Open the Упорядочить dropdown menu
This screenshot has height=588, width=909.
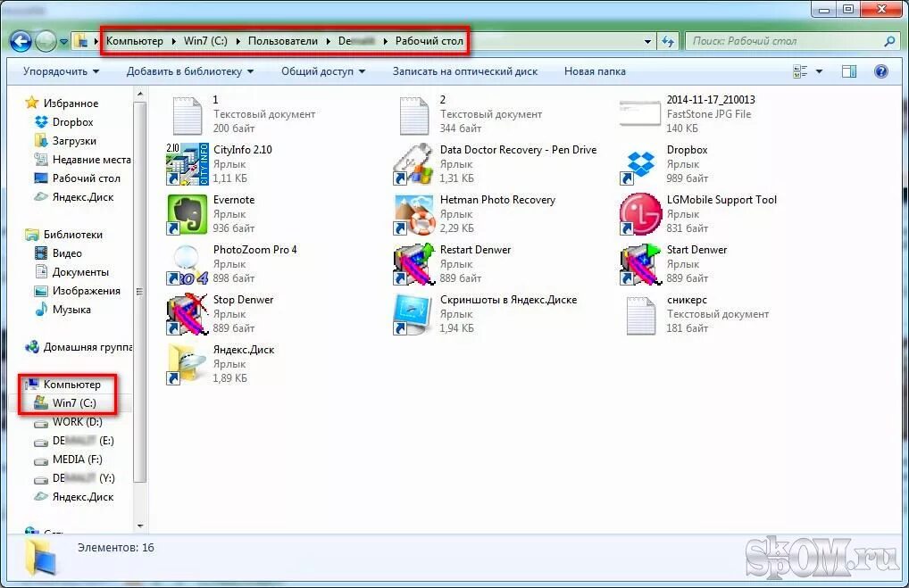(x=61, y=71)
